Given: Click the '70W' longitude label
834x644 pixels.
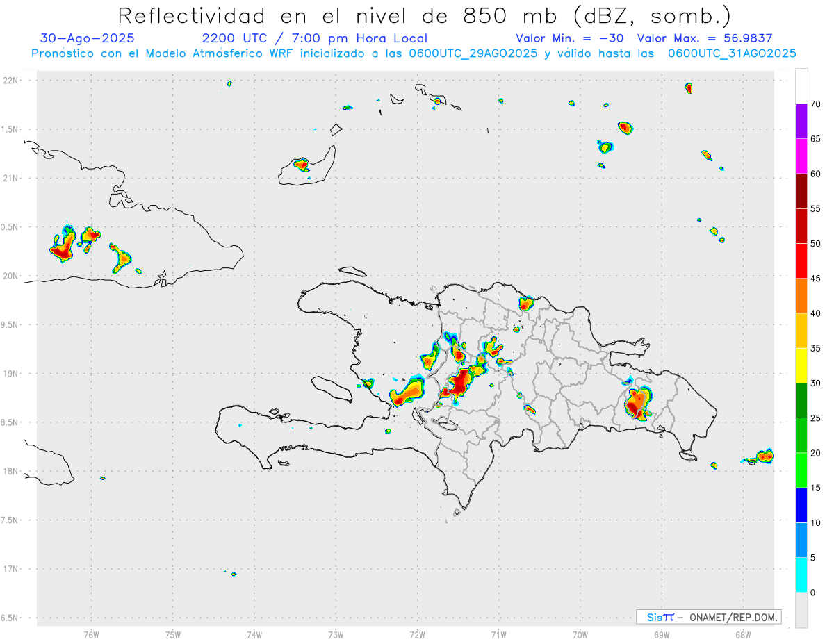Looking at the screenshot, I should click(580, 635).
